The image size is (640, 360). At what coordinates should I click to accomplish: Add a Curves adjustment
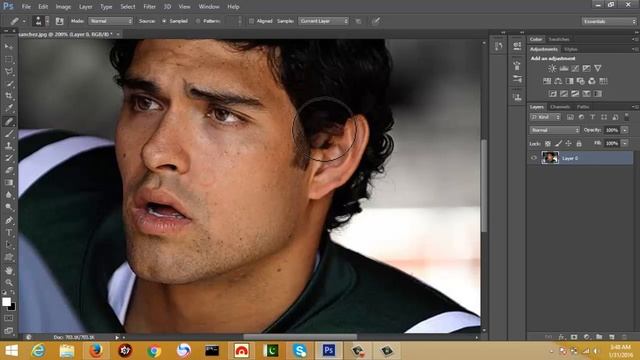[575, 69]
